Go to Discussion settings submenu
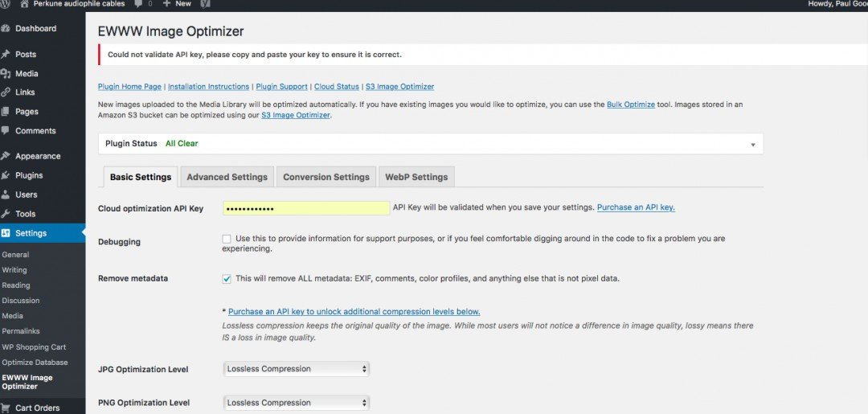Image resolution: width=868 pixels, height=414 pixels. [x=21, y=301]
